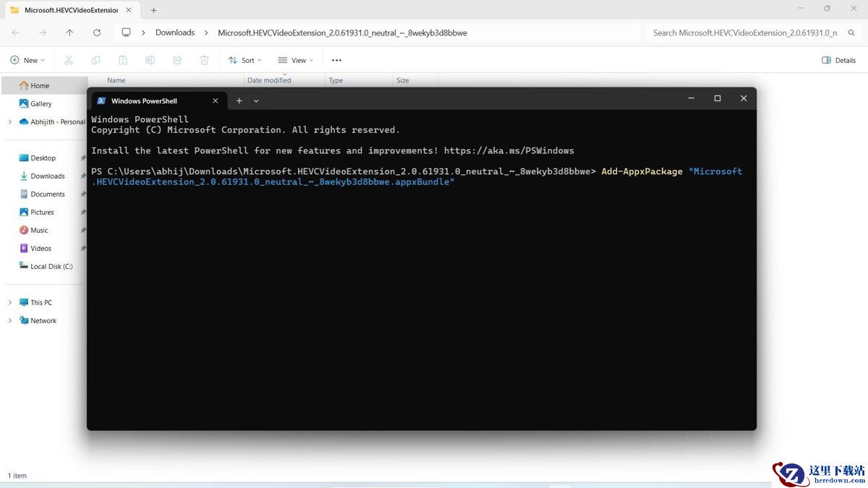The height and width of the screenshot is (488, 868).
Task: Open the View dropdown menu
Action: pyautogui.click(x=295, y=60)
